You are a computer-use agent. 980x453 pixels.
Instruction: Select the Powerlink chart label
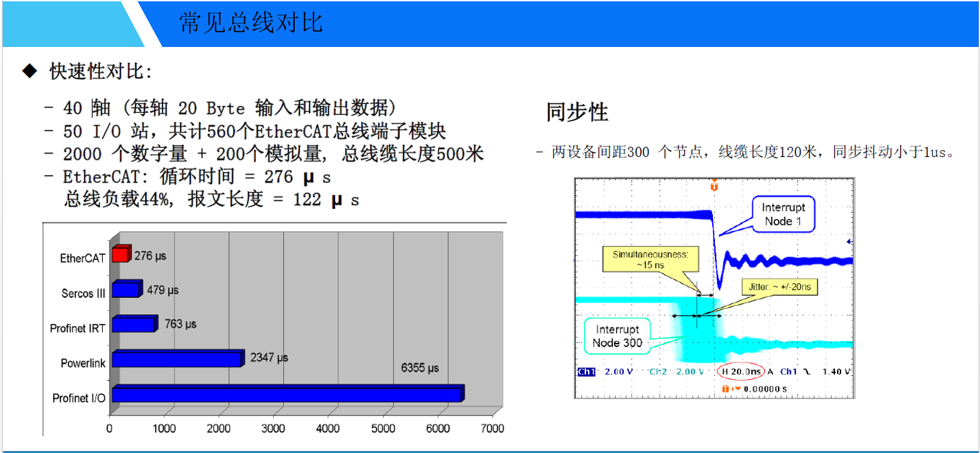pyautogui.click(x=83, y=363)
